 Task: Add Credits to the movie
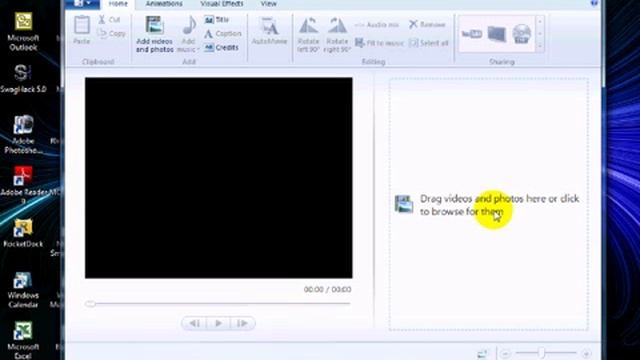tap(221, 48)
